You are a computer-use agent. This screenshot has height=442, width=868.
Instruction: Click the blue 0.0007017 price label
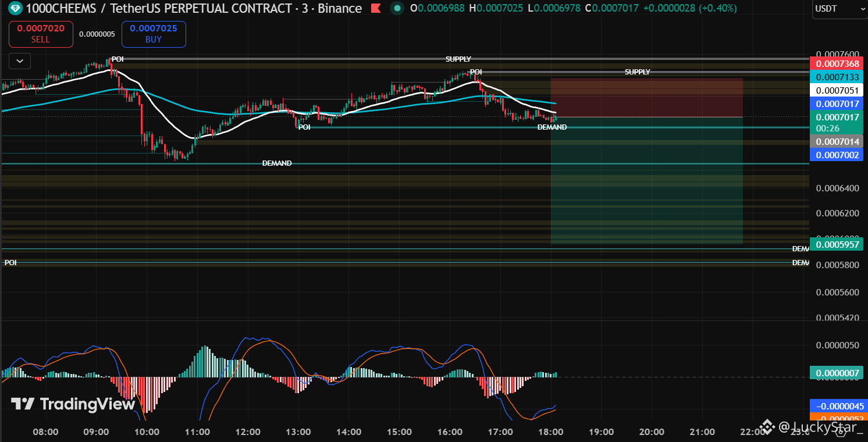(837, 104)
